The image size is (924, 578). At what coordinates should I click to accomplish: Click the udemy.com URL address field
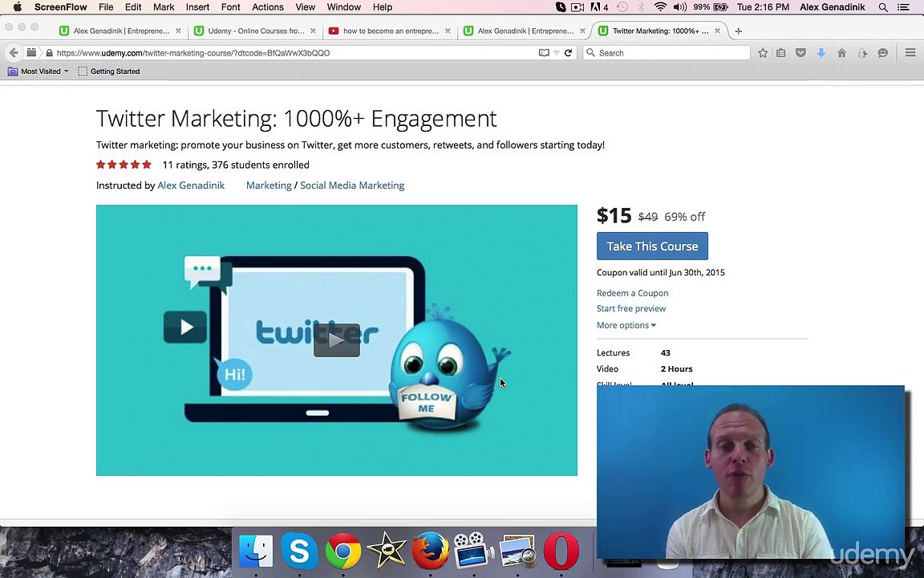(294, 52)
